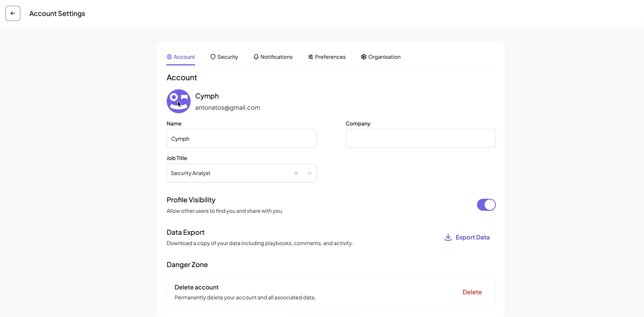Open the Security tab
644x317 pixels.
click(x=224, y=57)
